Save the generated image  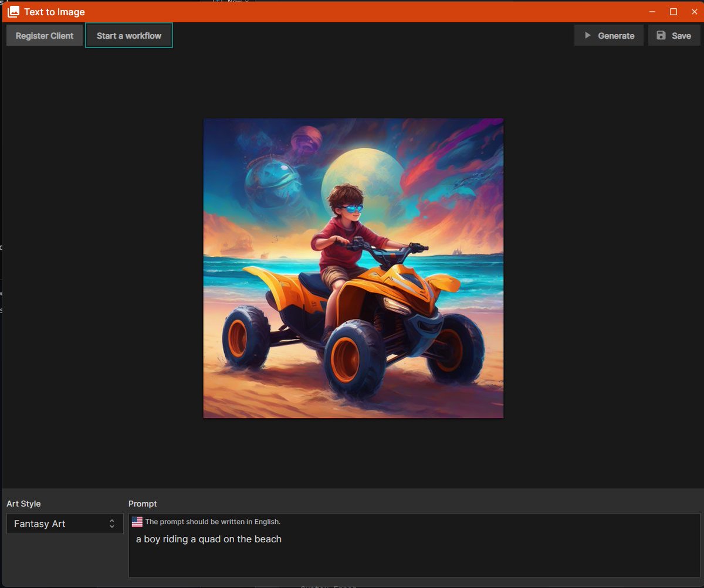pos(674,36)
